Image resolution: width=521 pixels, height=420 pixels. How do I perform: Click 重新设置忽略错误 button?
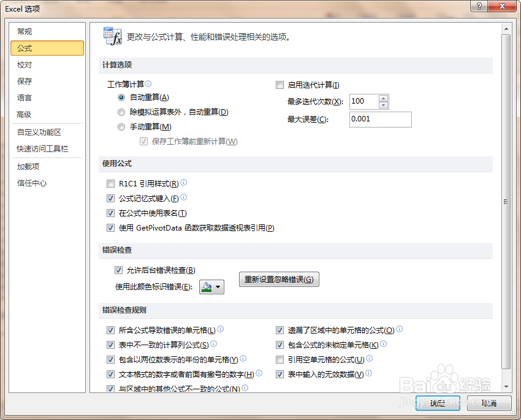pyautogui.click(x=279, y=280)
